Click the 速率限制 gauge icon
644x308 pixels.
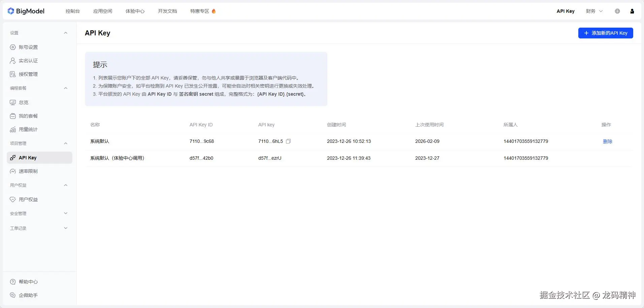click(13, 171)
